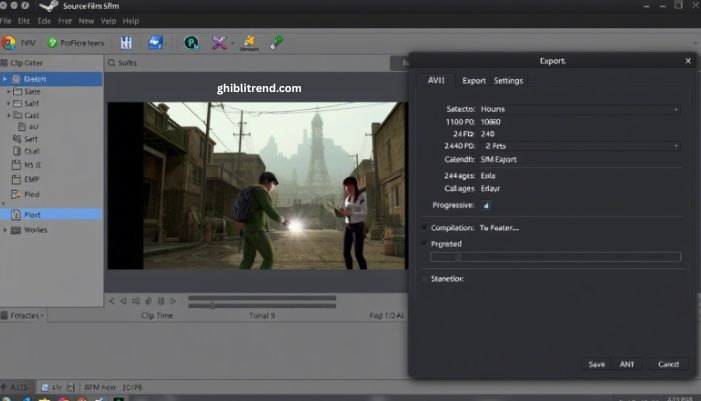Click the colorful round IVIV toolbar icon
701x401 pixels.
pos(8,43)
